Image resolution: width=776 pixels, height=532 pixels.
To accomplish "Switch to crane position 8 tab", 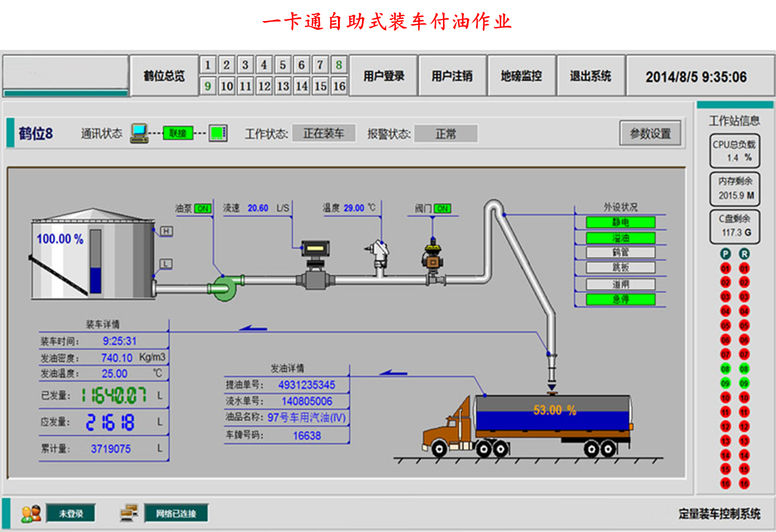I will point(339,65).
